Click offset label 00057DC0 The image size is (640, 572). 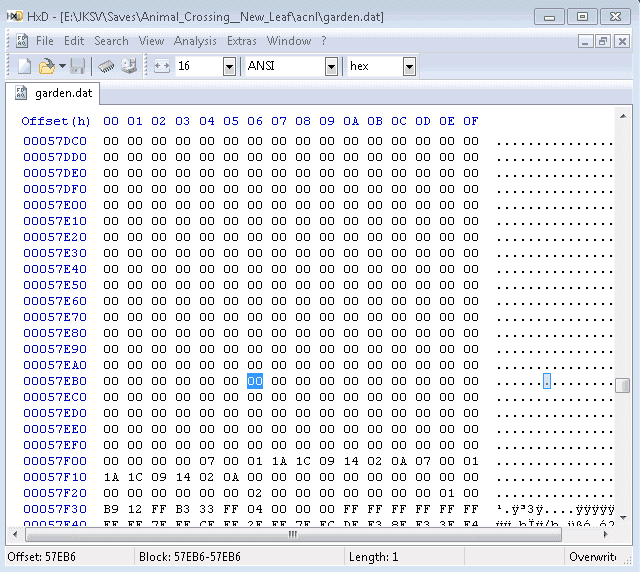point(55,141)
